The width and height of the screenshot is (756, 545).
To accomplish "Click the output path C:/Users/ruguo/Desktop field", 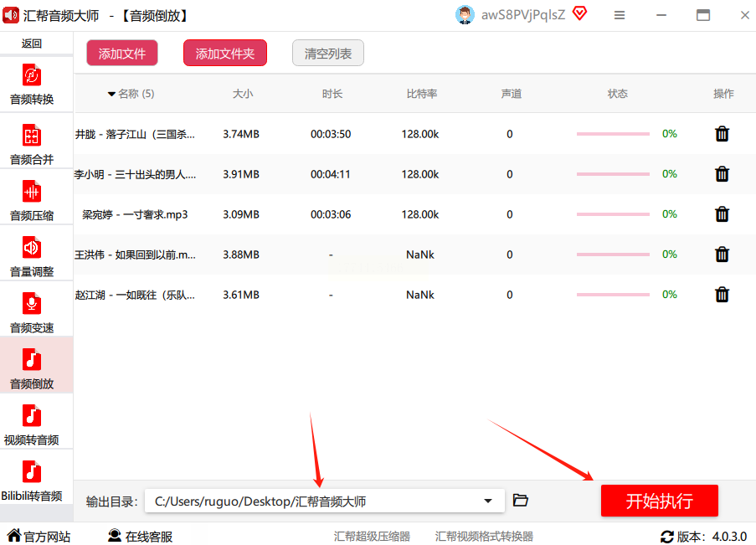I will (325, 501).
